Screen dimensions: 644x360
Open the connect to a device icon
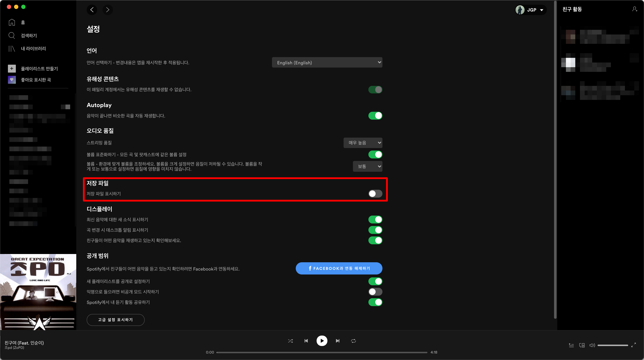582,345
